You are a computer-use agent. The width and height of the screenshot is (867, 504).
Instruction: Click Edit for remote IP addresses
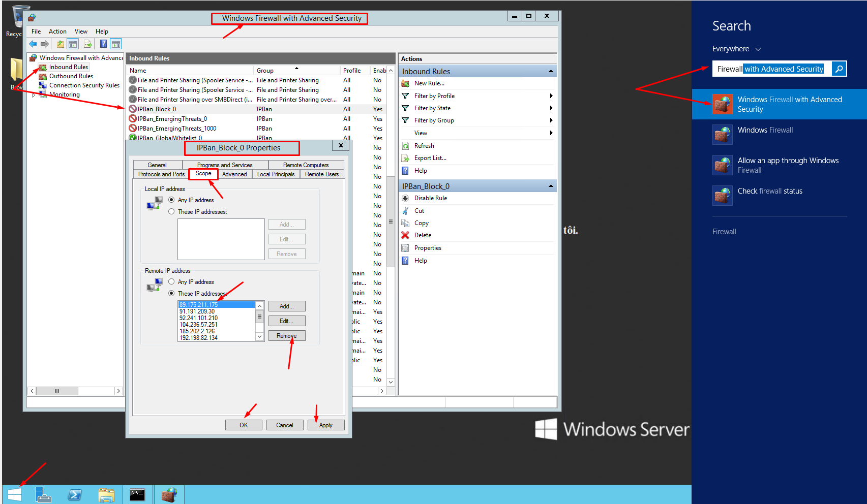pyautogui.click(x=287, y=321)
